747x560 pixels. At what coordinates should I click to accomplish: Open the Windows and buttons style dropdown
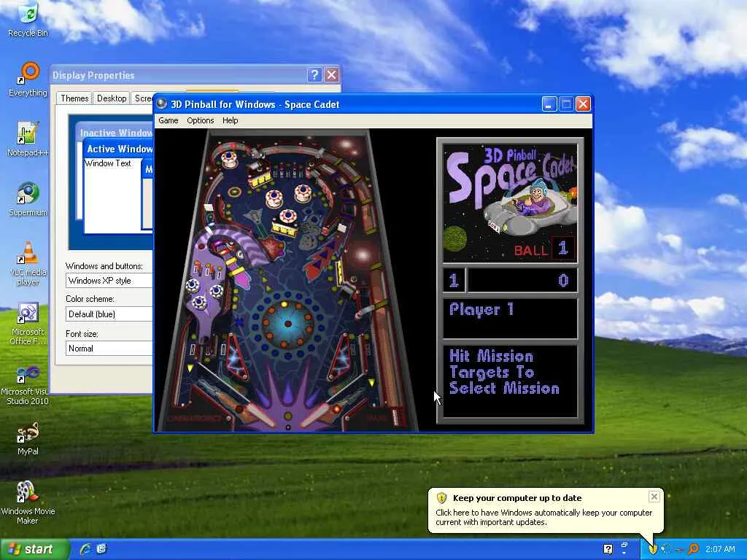[109, 281]
